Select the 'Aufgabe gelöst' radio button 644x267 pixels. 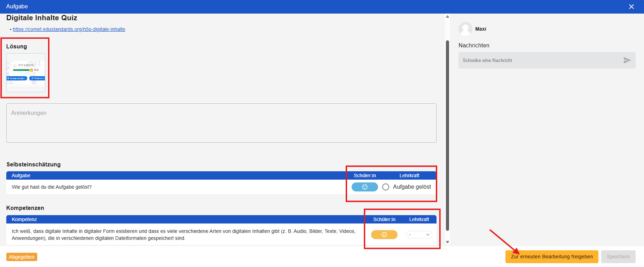click(x=386, y=187)
